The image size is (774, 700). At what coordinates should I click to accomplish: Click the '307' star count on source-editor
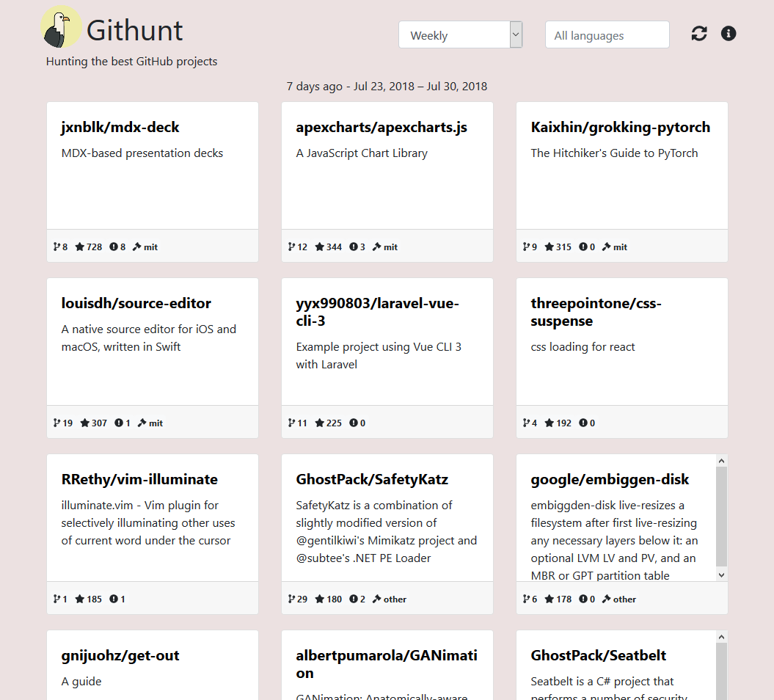tap(99, 423)
